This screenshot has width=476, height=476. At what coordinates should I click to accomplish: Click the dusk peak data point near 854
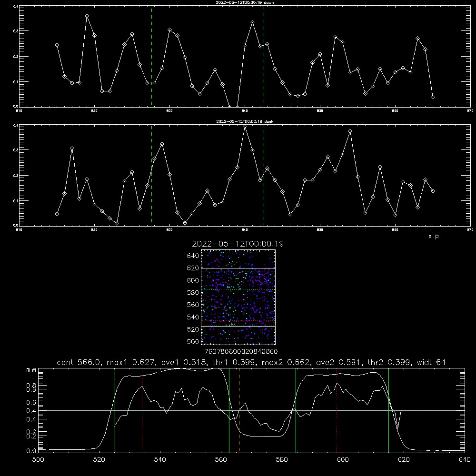point(350,131)
